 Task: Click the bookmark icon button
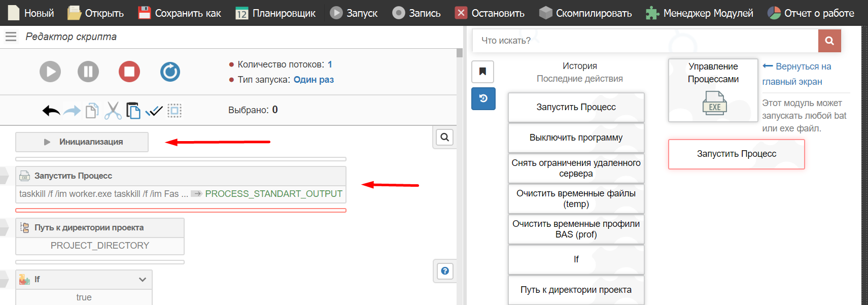(482, 72)
